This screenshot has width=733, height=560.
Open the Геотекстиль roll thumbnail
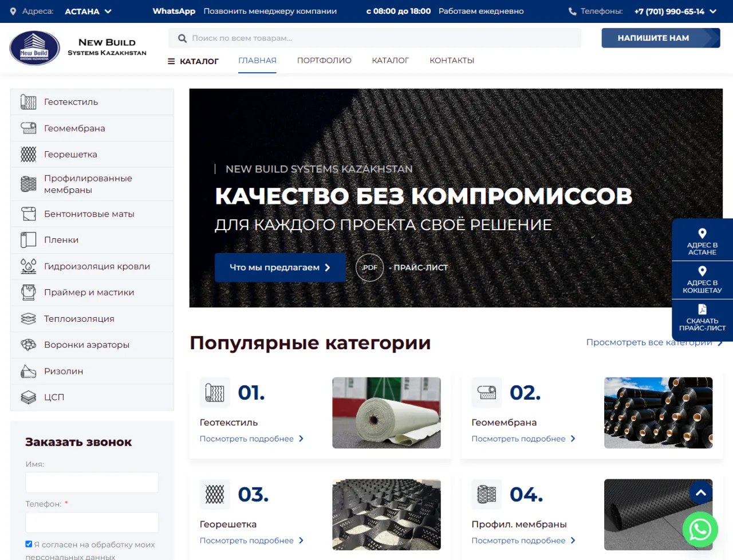click(x=387, y=413)
